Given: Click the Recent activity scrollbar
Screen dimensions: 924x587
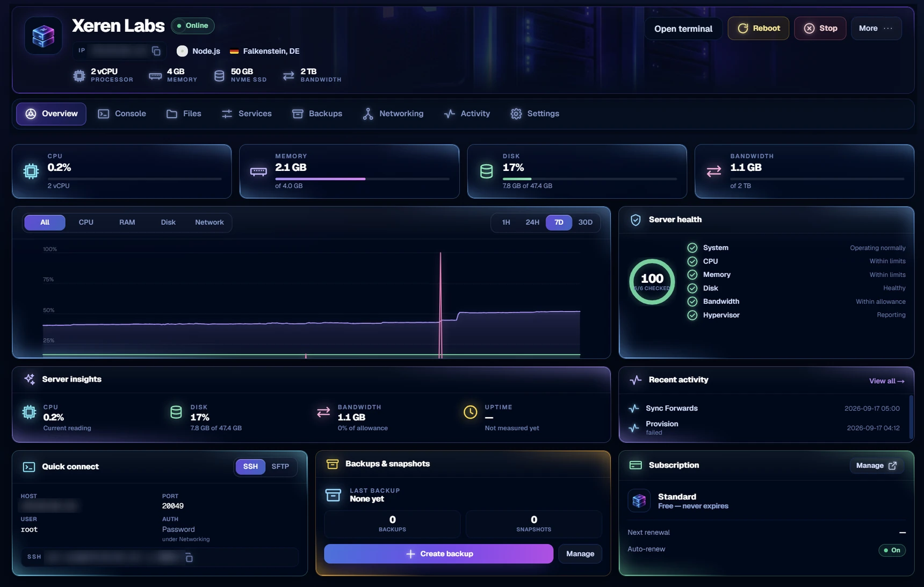Looking at the screenshot, I should (x=910, y=417).
